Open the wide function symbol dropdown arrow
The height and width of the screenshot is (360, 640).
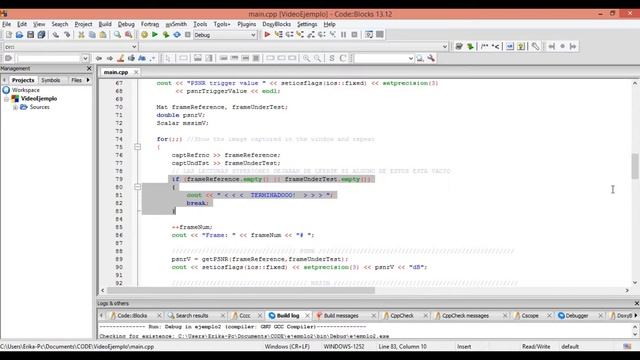click(444, 47)
